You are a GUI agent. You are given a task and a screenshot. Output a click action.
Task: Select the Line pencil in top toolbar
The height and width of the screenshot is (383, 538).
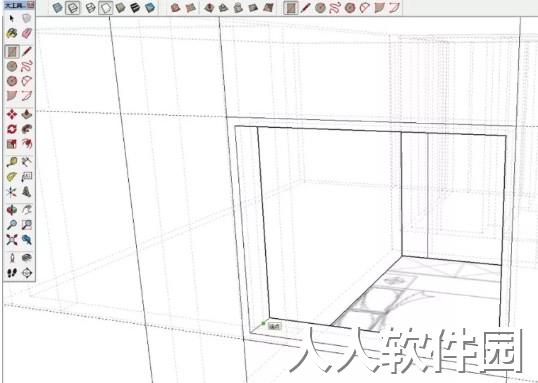click(305, 8)
